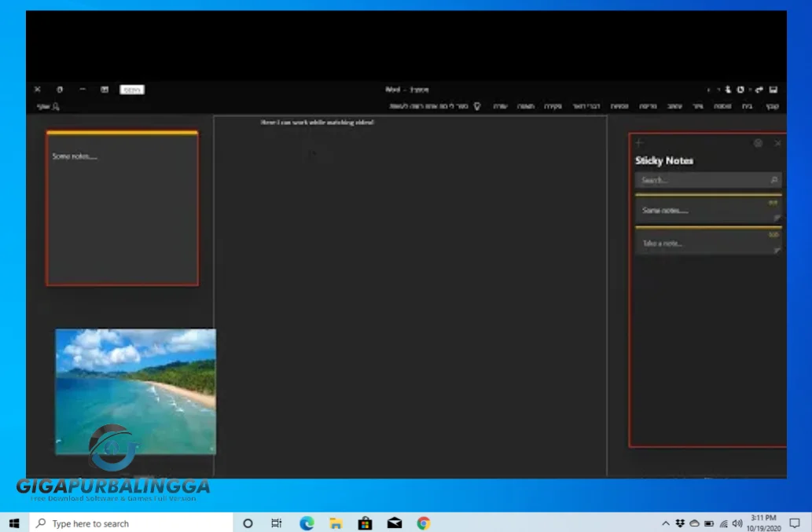The width and height of the screenshot is (812, 532).
Task: Click the Sticky Notes Search field
Action: point(708,180)
